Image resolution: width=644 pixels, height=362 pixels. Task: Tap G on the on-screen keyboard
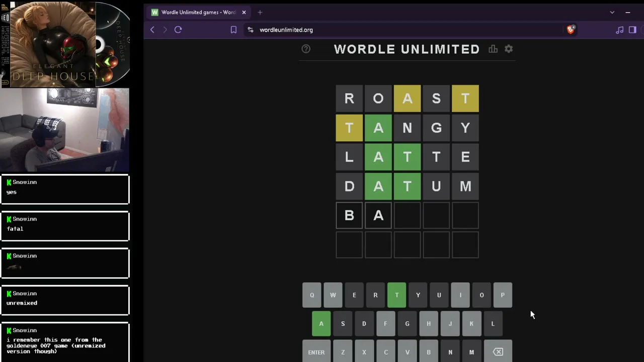408,324
